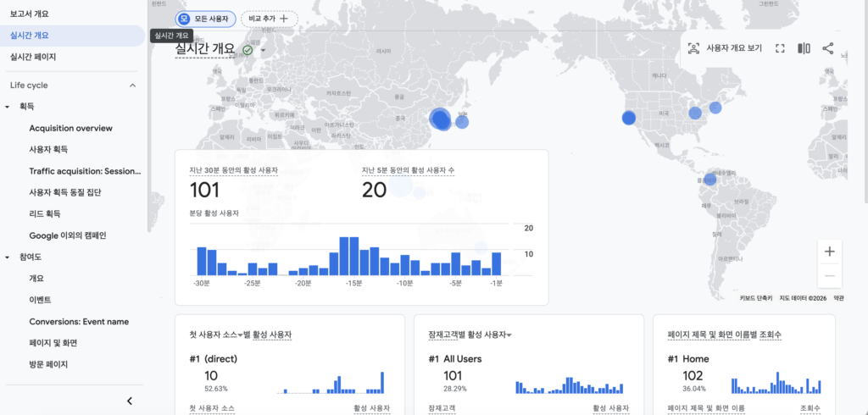Open 페이지 및 화면 report
Screen dimensions: 868x415
53,343
